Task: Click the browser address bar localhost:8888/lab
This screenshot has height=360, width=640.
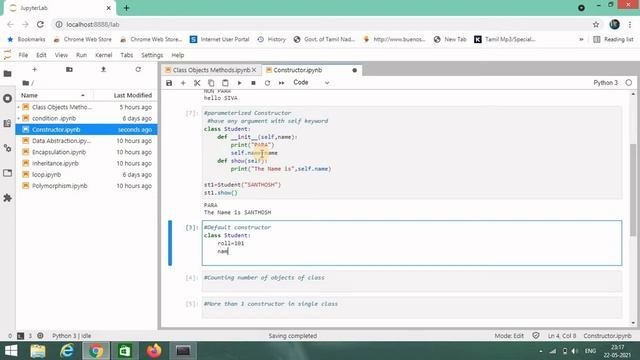Action: point(322,24)
